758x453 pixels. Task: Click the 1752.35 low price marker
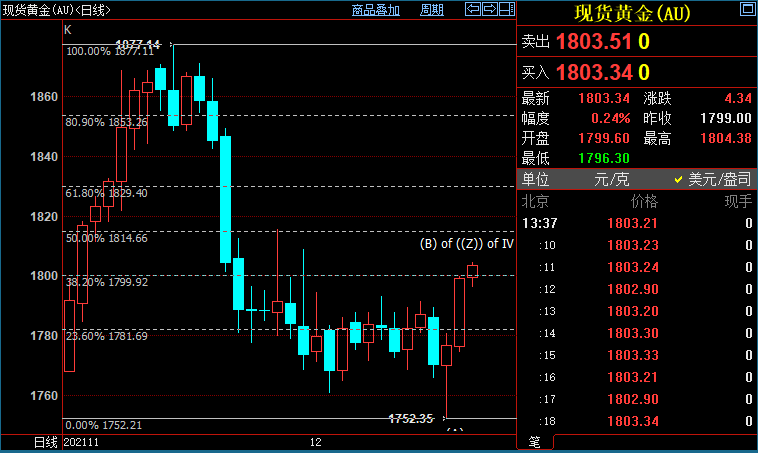(411, 418)
